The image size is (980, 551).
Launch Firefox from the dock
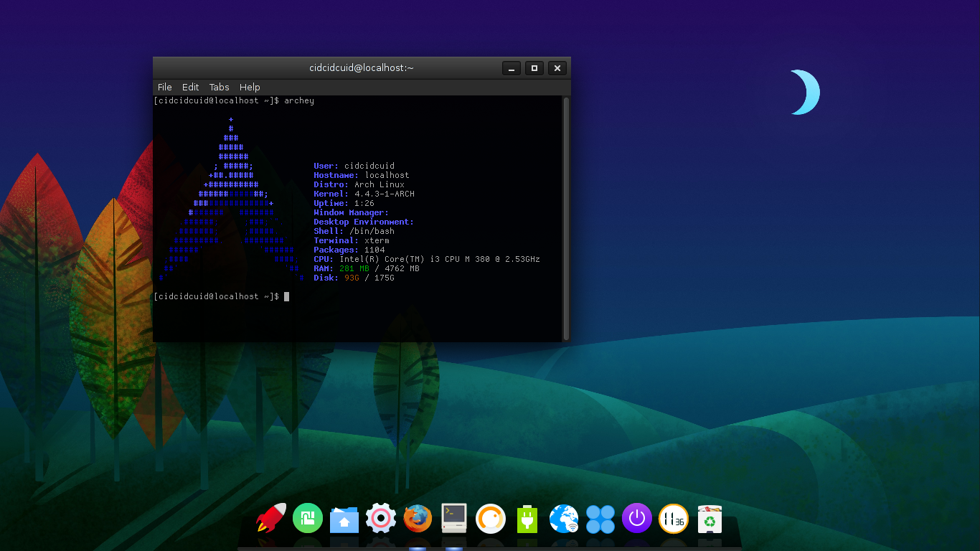point(417,518)
